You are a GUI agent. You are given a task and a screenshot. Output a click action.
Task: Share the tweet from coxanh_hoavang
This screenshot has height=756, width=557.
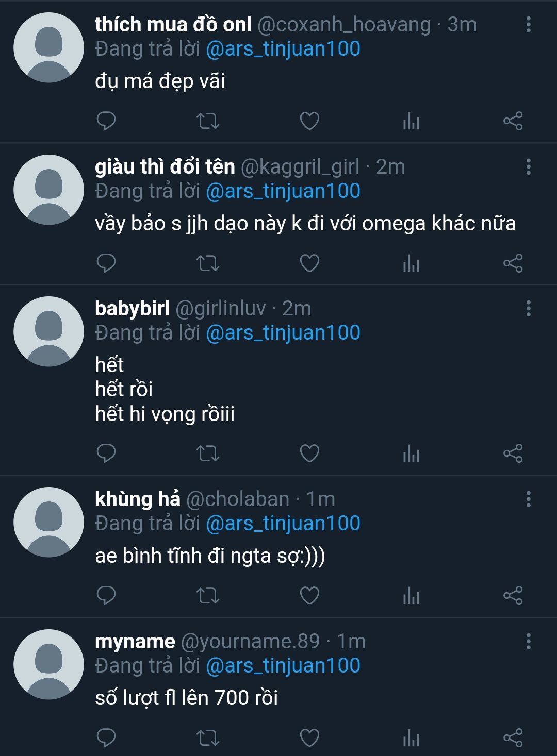[x=513, y=121]
